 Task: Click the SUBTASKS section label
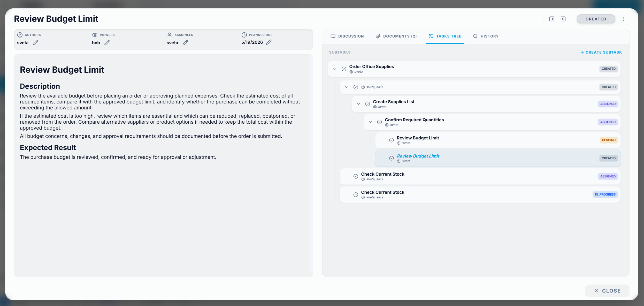(x=340, y=52)
